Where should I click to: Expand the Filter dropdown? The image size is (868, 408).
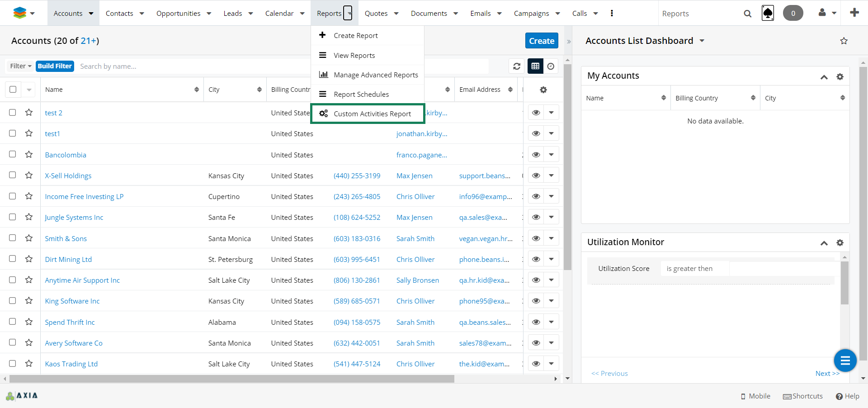20,66
